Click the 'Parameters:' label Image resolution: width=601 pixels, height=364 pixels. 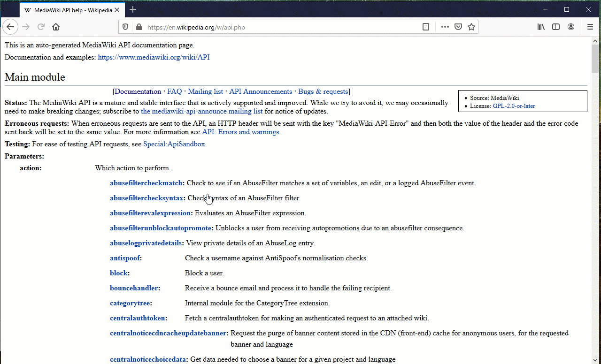[x=24, y=156]
